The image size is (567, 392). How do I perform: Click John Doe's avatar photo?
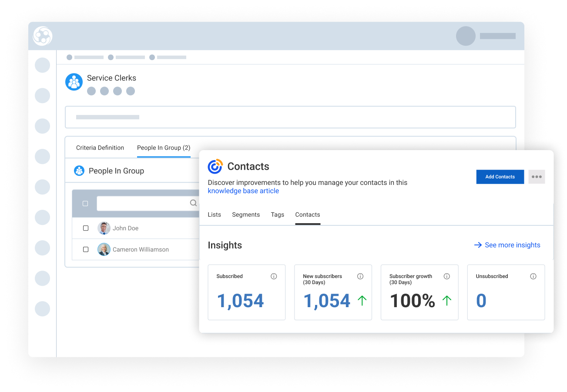coord(104,228)
